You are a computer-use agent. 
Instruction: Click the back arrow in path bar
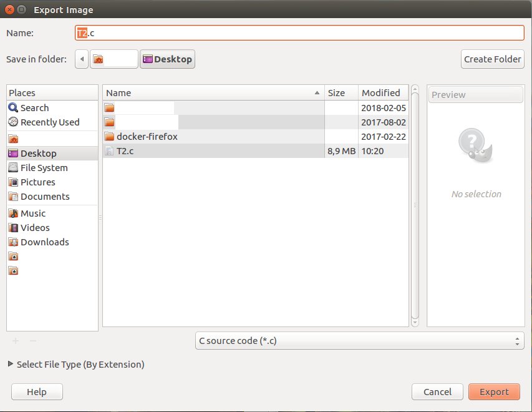pyautogui.click(x=81, y=59)
